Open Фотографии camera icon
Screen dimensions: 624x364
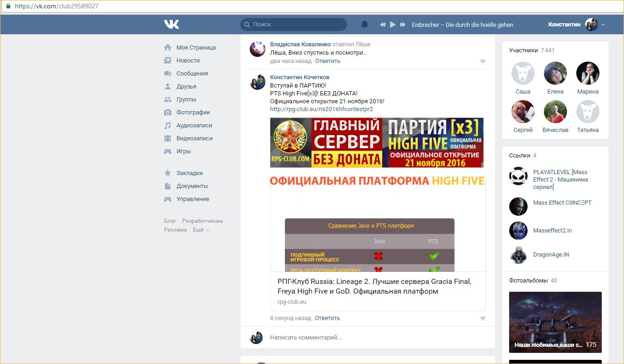pos(168,112)
